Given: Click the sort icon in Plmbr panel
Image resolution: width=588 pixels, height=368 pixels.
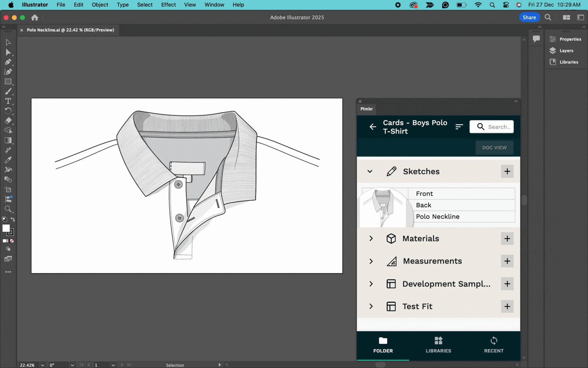Looking at the screenshot, I should (x=459, y=127).
